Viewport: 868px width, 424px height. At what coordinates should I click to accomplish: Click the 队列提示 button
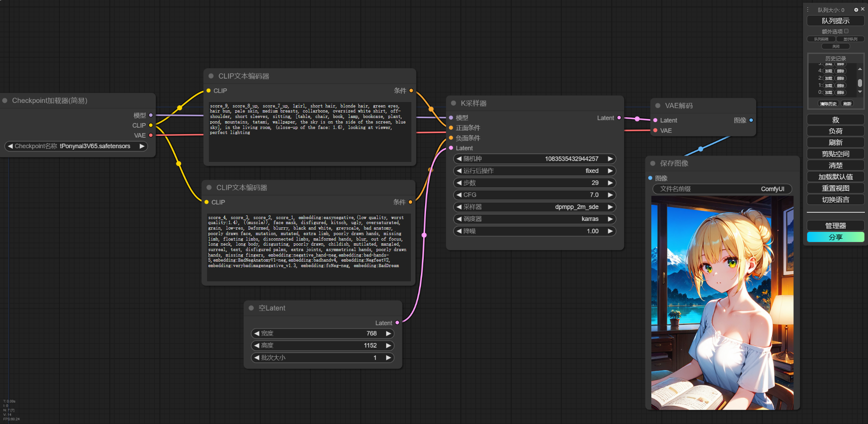835,21
